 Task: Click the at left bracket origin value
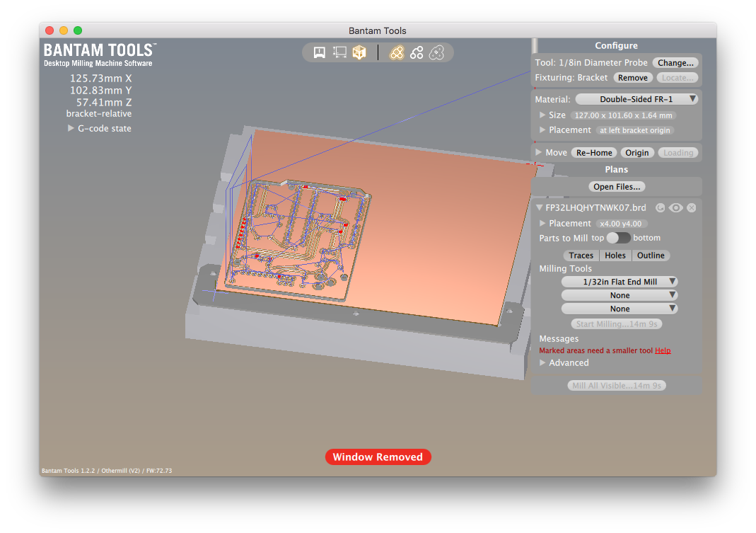634,130
